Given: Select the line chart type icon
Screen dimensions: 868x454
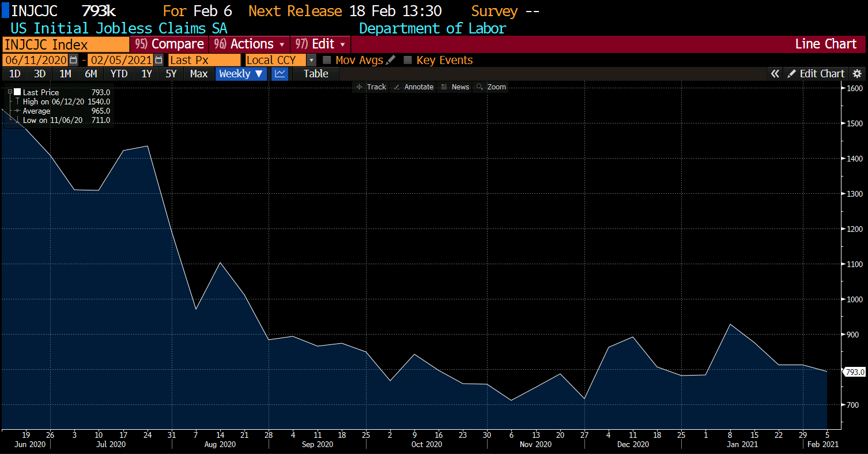Looking at the screenshot, I should click(x=280, y=74).
